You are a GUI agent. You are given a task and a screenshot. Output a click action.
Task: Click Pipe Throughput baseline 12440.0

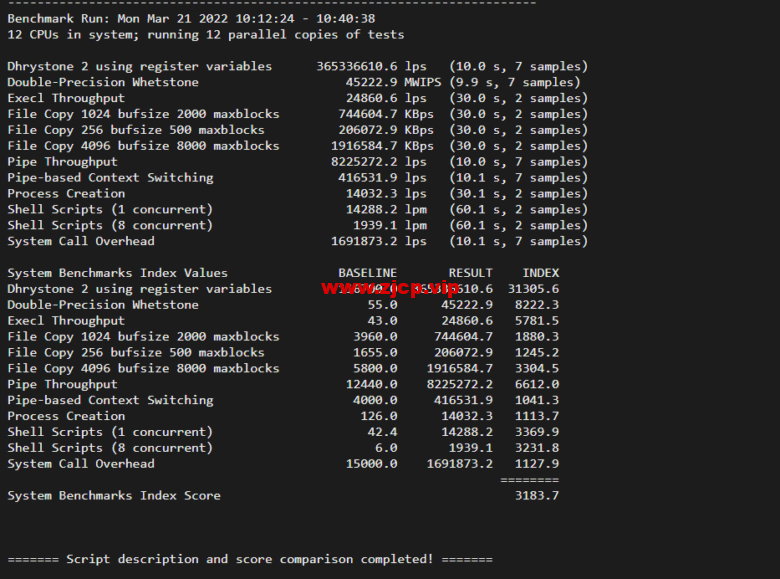click(372, 385)
